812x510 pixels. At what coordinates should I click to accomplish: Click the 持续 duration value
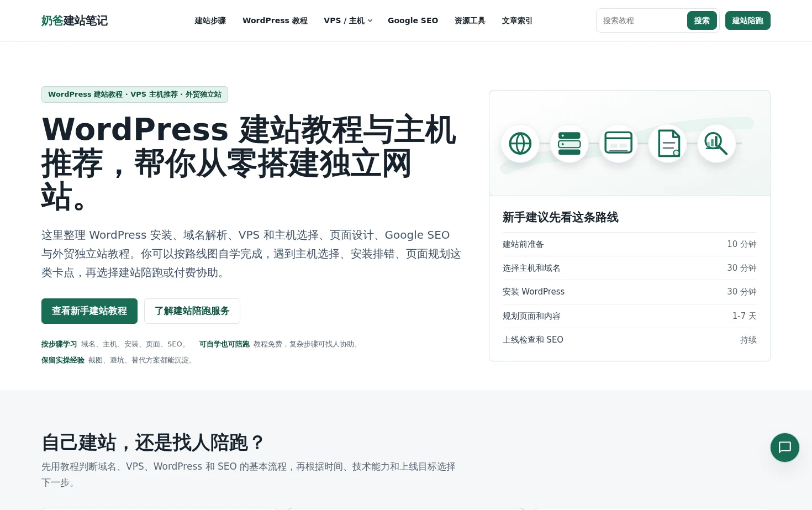[748, 340]
